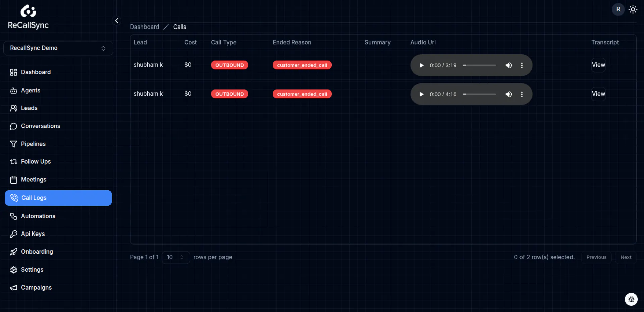Open Conversations from the sidebar
This screenshot has height=312, width=644.
(x=58, y=126)
